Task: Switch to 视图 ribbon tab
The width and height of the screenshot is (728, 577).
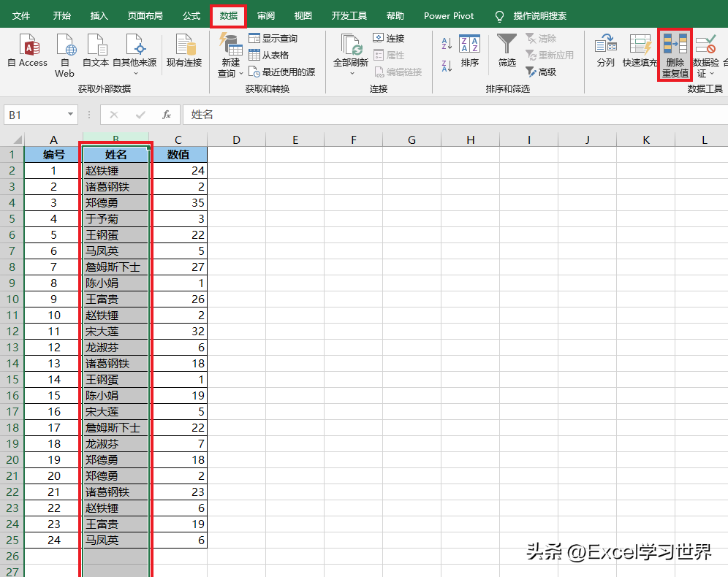Action: pyautogui.click(x=303, y=16)
